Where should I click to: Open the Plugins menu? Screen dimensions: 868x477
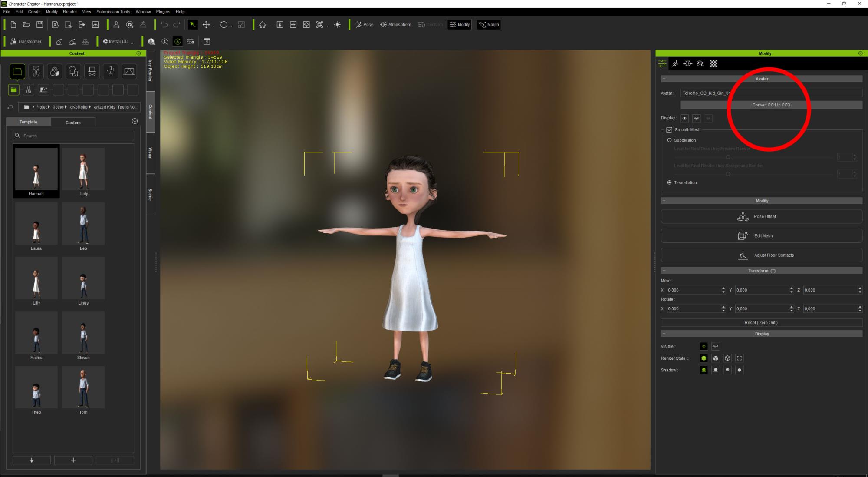[x=163, y=12]
